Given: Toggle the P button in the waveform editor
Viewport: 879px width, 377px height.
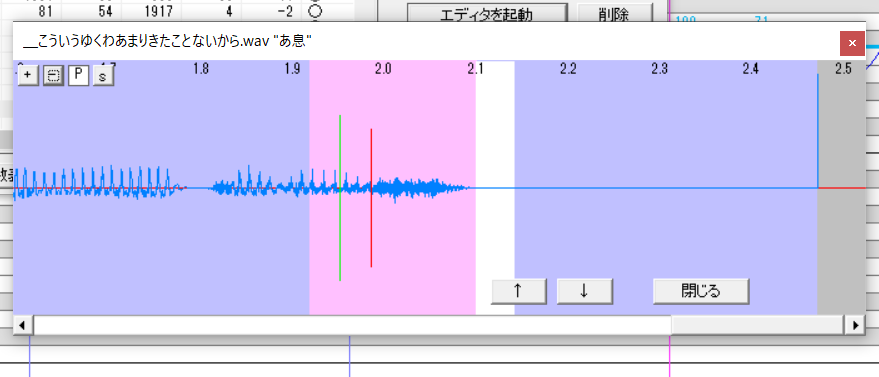Looking at the screenshot, I should coord(78,76).
